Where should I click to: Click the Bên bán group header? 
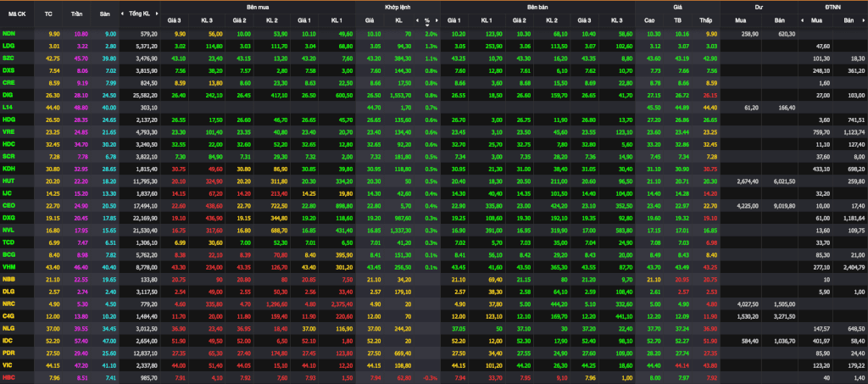(x=538, y=8)
